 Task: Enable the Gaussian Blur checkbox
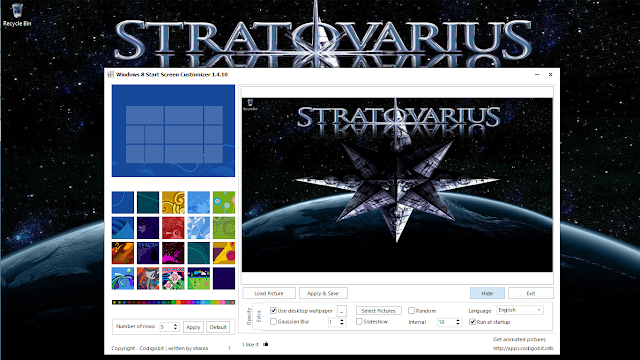pyautogui.click(x=273, y=322)
